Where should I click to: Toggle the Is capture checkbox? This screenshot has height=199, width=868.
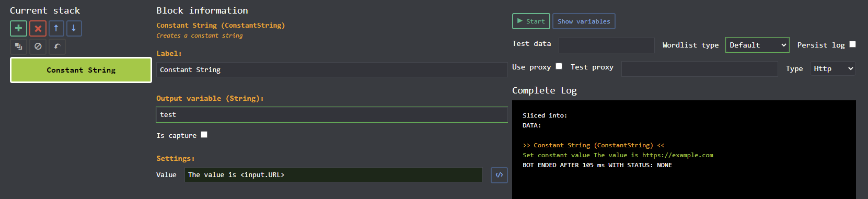pos(204,135)
